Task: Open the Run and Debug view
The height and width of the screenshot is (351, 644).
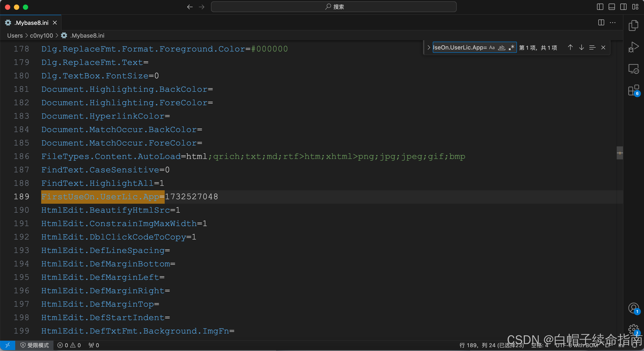Action: 633,47
